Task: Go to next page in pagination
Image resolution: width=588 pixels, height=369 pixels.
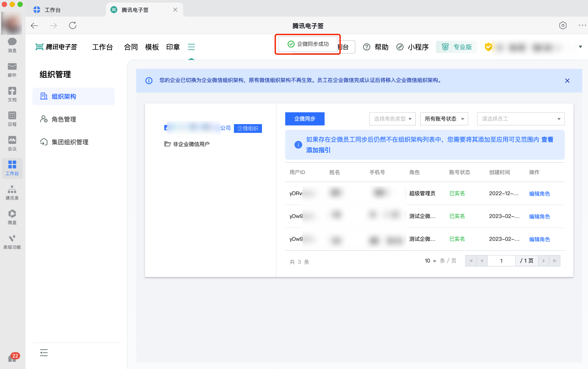Action: coord(544,261)
